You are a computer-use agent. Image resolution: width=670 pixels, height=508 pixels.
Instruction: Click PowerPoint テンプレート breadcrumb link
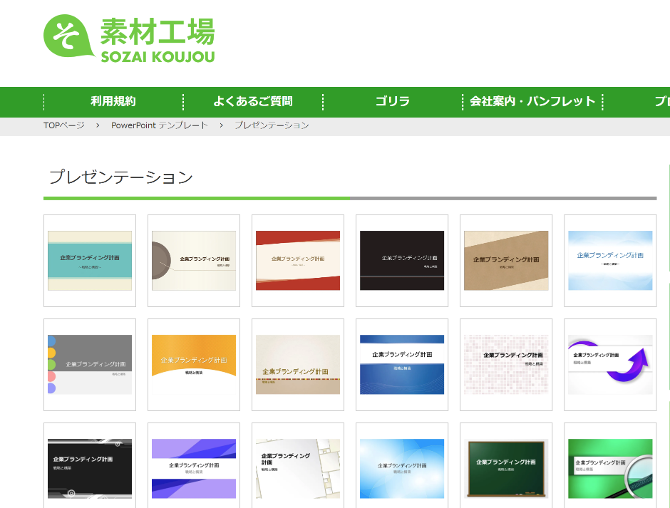(x=159, y=125)
